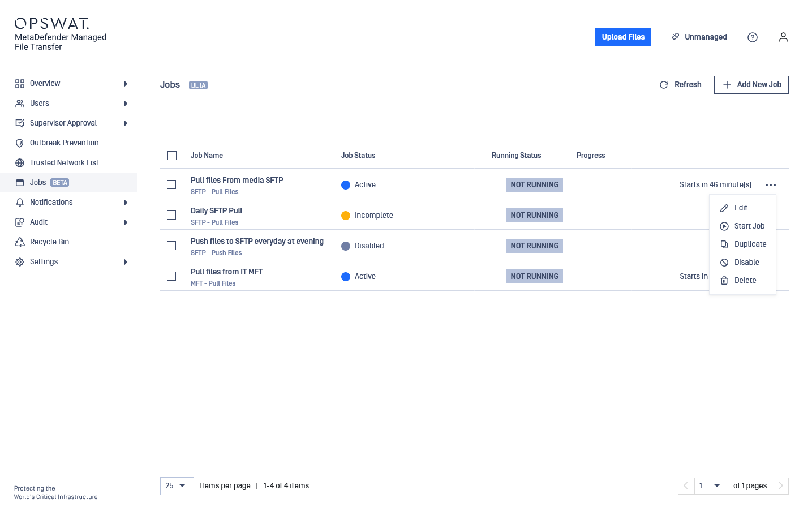Go to the next page arrow
The height and width of the screenshot is (520, 812).
point(780,486)
